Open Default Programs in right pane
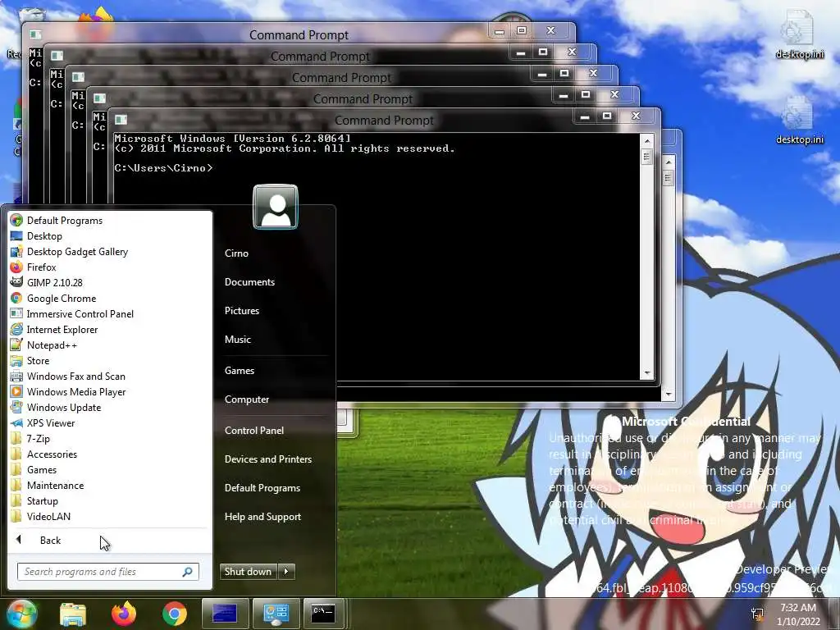 click(262, 488)
